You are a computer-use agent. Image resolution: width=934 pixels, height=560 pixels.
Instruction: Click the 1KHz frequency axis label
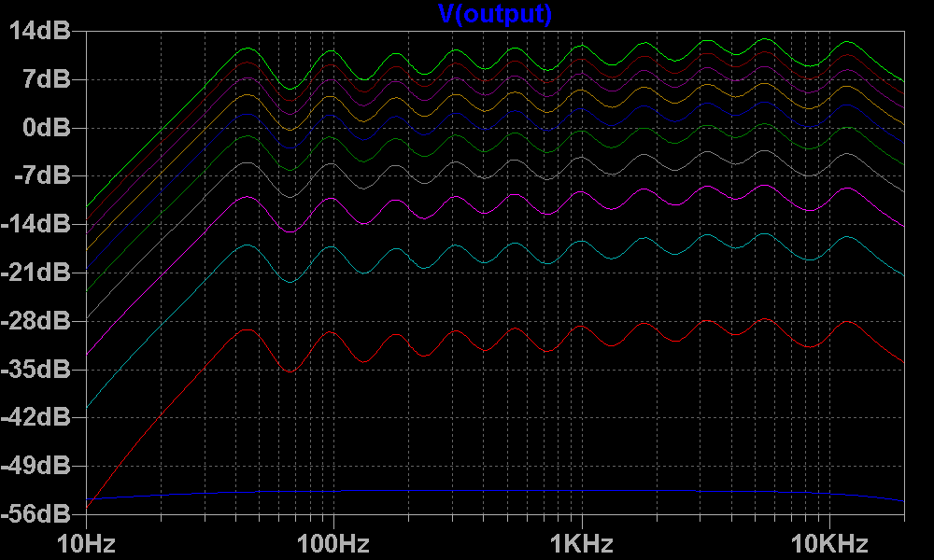(x=582, y=544)
